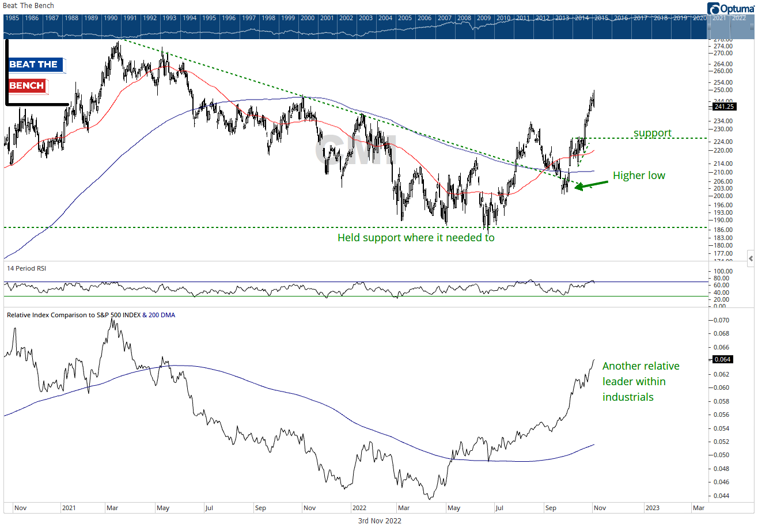
Task: Click the 274.00 price axis label
Action: point(723,46)
